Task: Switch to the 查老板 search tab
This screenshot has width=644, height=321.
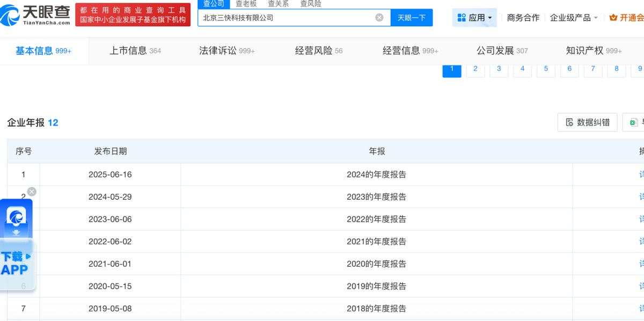Action: point(246,4)
